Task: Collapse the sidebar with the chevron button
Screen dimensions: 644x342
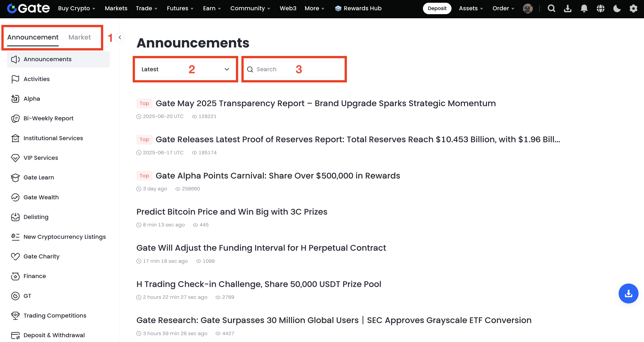Action: pyautogui.click(x=120, y=37)
